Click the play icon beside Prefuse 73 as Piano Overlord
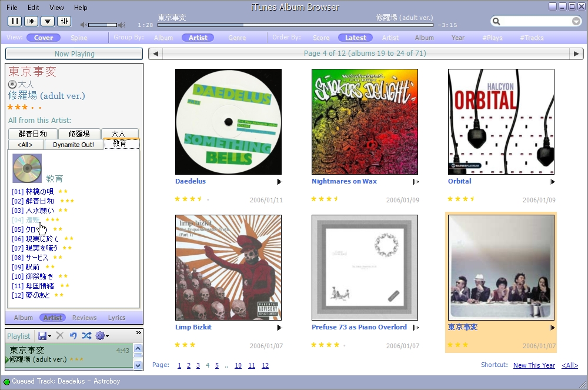588x390 pixels. point(416,328)
